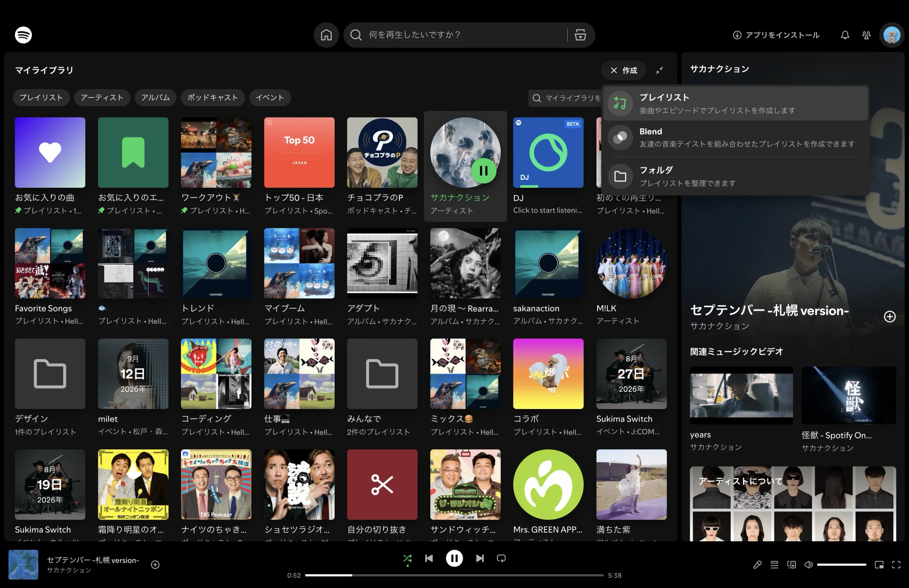Screen dimensions: 909x588
Task: Choose フォルダ in create menu
Action: click(x=735, y=176)
